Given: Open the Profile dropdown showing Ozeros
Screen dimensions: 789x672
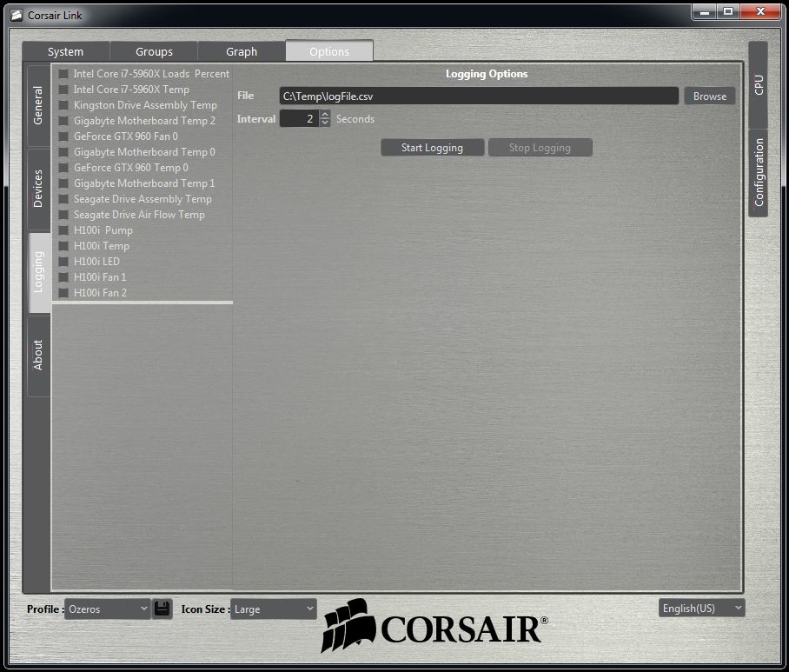Looking at the screenshot, I should point(107,609).
